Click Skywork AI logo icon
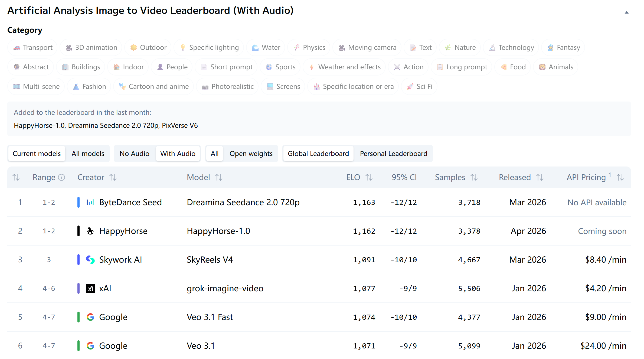 pyautogui.click(x=90, y=260)
